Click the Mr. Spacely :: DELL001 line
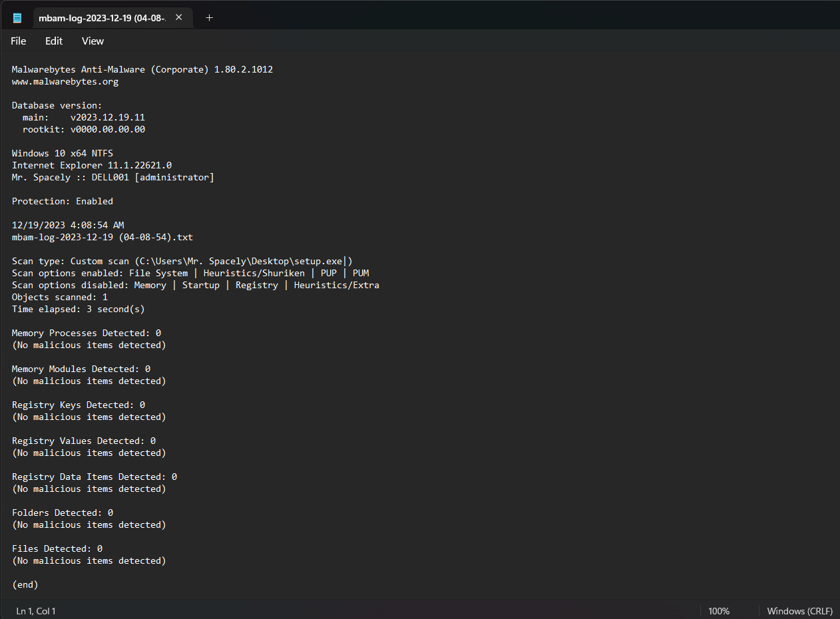The height and width of the screenshot is (619, 840). 113,177
